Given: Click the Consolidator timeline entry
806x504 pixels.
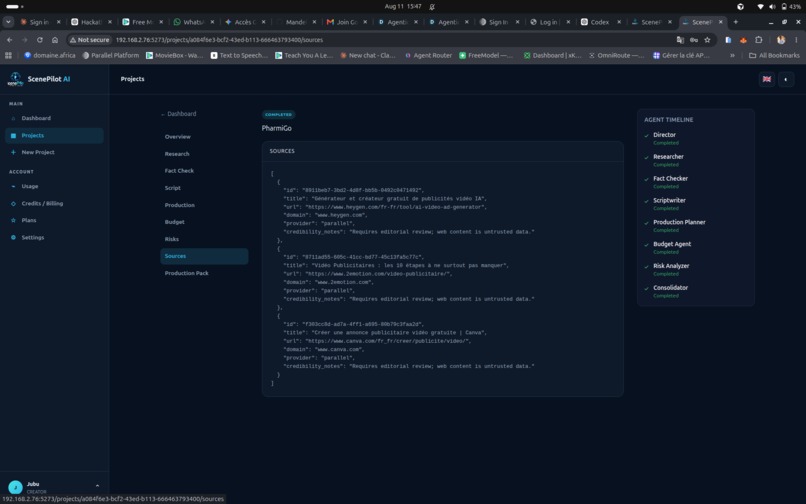Looking at the screenshot, I should point(670,287).
